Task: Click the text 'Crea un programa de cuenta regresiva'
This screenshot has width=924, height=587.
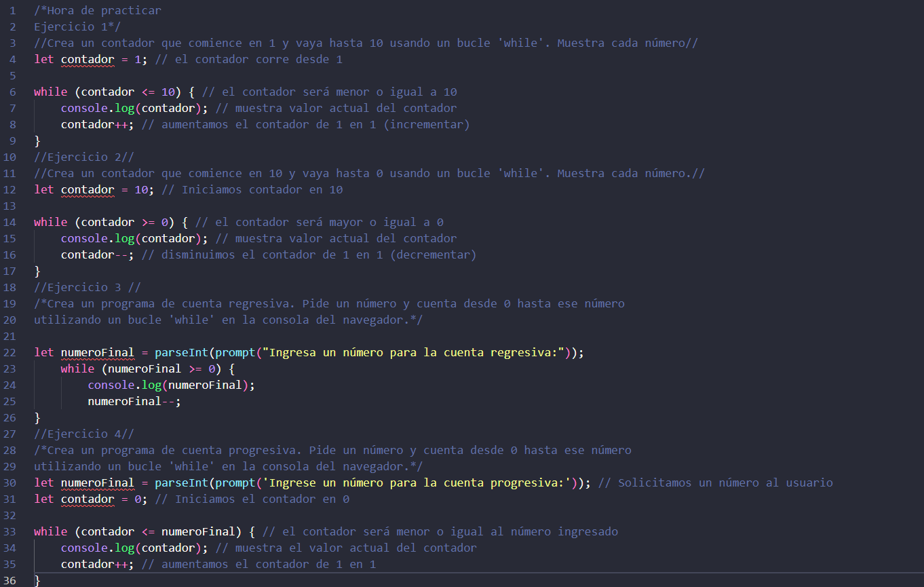Action: coord(171,303)
